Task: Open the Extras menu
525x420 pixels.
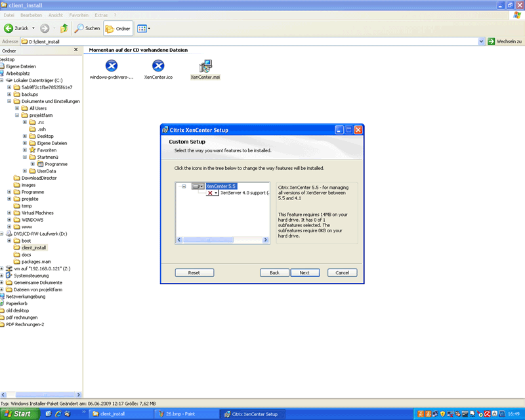Action: (x=101, y=15)
